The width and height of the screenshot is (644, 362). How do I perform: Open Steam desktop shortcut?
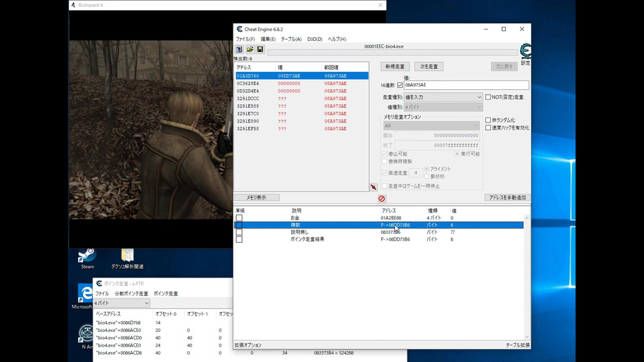pos(87,256)
